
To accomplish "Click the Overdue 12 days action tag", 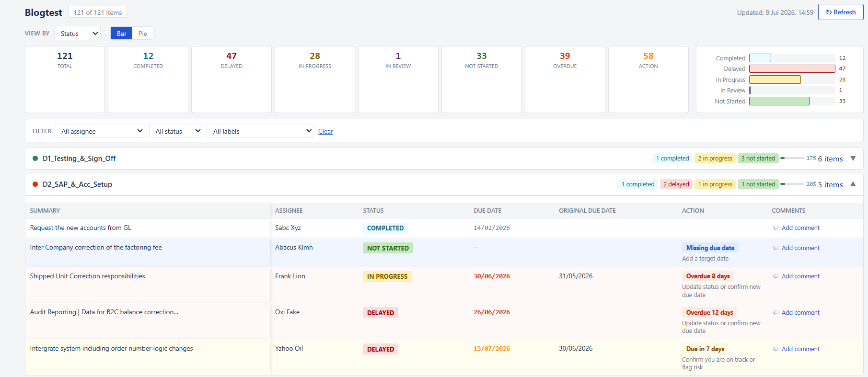I will 709,313.
